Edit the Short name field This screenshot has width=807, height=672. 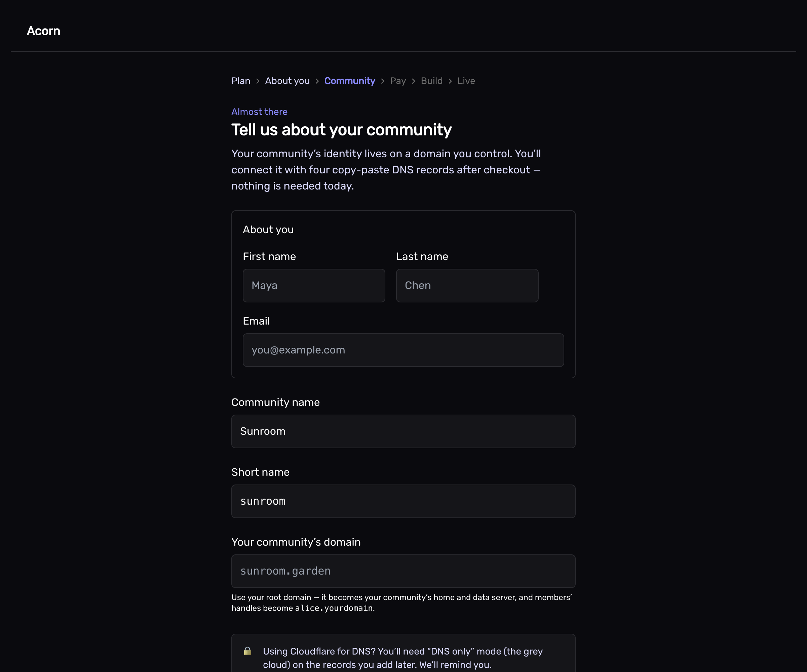click(x=403, y=501)
